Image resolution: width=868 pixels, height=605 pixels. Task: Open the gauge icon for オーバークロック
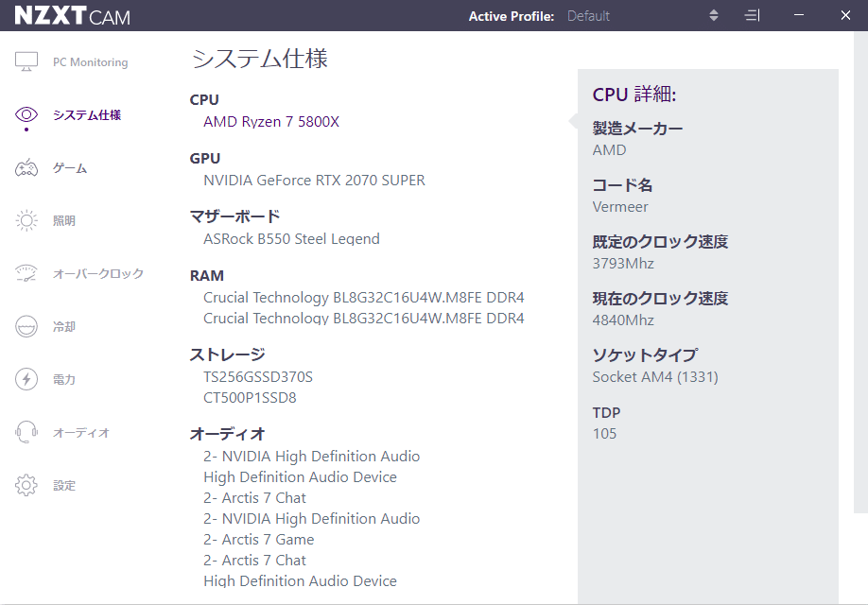pyautogui.click(x=26, y=273)
